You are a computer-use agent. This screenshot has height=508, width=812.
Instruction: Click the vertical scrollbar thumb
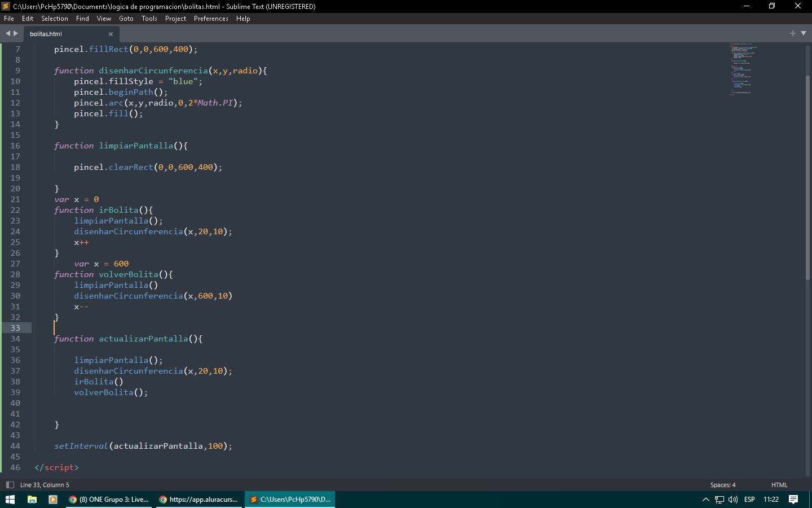(x=807, y=178)
